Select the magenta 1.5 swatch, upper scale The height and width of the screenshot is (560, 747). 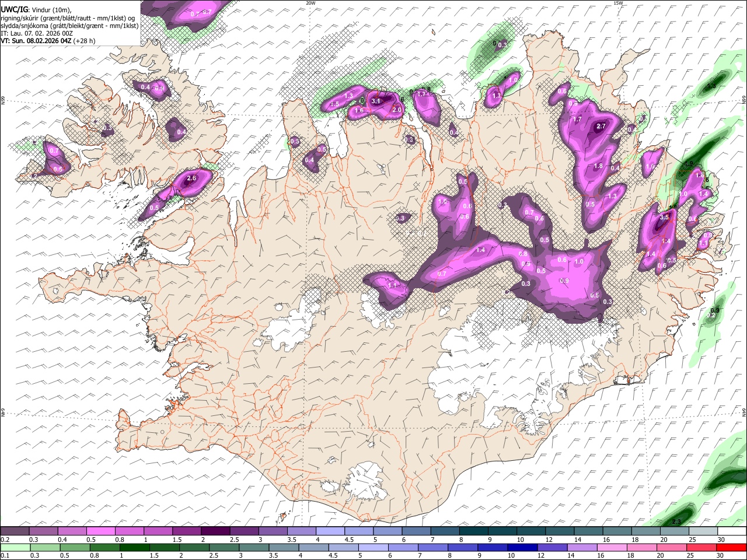coord(187,531)
